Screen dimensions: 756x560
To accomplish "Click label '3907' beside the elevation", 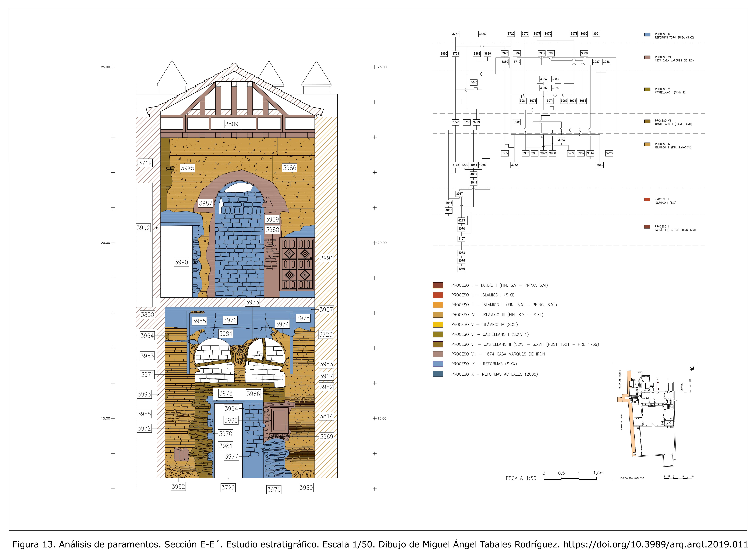I will [326, 310].
